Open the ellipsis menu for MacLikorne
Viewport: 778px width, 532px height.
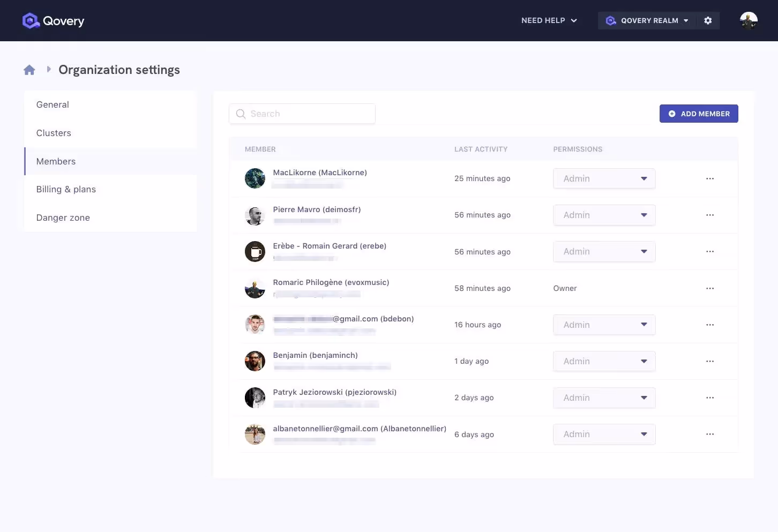(x=710, y=178)
